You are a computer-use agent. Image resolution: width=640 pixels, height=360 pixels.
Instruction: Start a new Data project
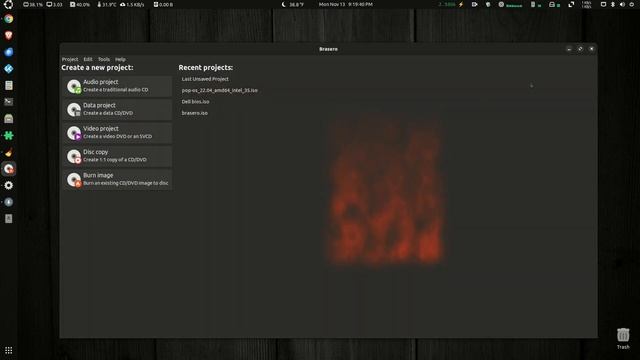tap(117, 109)
